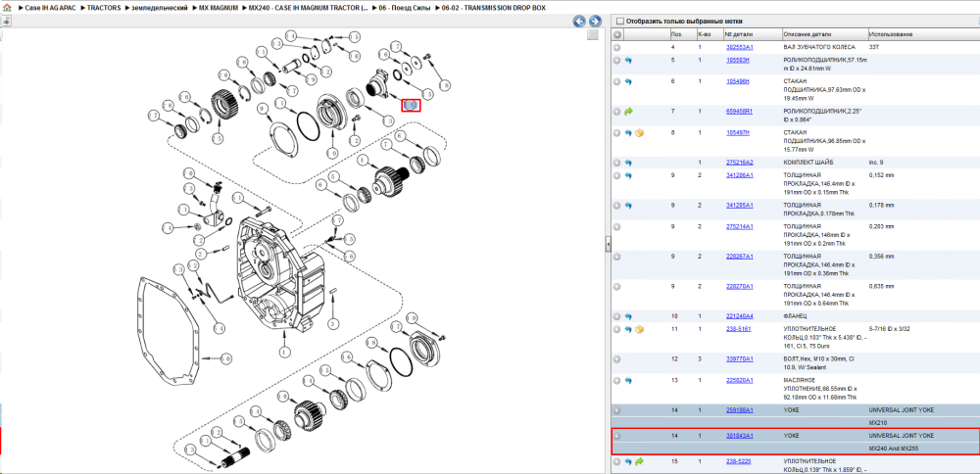This screenshot has height=474, width=980.
Task: Navigate to 'MX MAGNUM' breadcrumb
Action: pos(219,8)
